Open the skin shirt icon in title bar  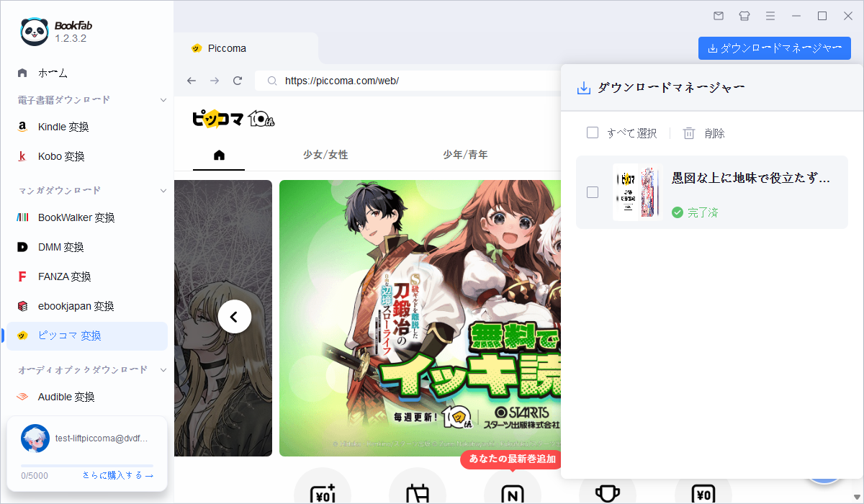(x=744, y=16)
